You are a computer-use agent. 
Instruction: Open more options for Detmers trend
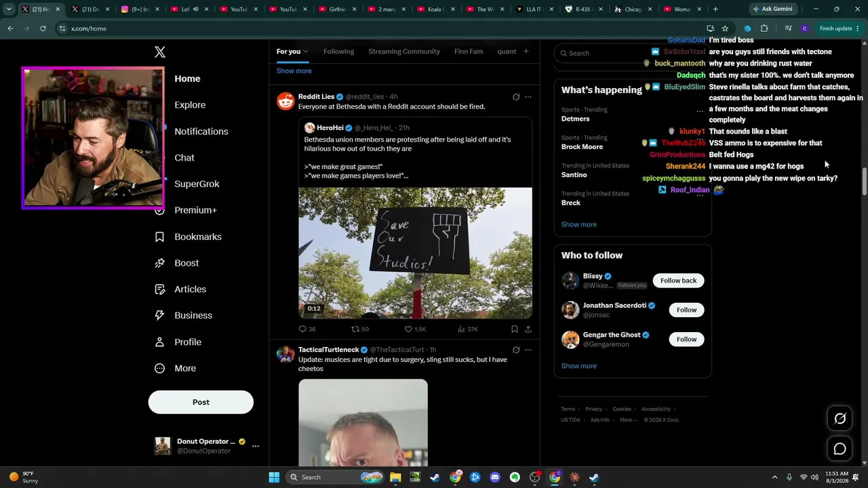[700, 110]
